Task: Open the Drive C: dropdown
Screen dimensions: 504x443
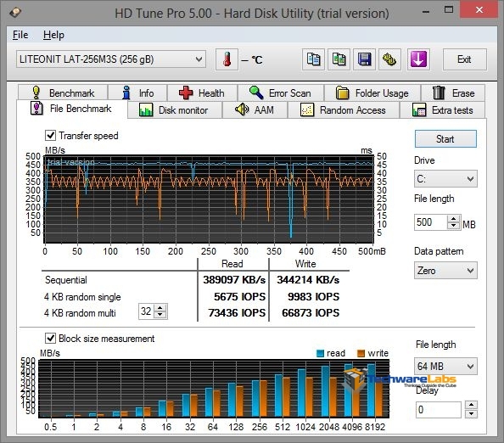Action: coord(445,179)
